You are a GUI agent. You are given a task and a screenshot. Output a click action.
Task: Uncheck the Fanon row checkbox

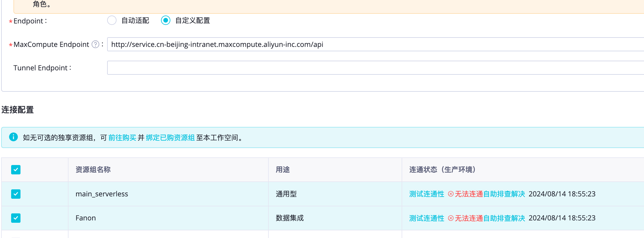pyautogui.click(x=16, y=218)
